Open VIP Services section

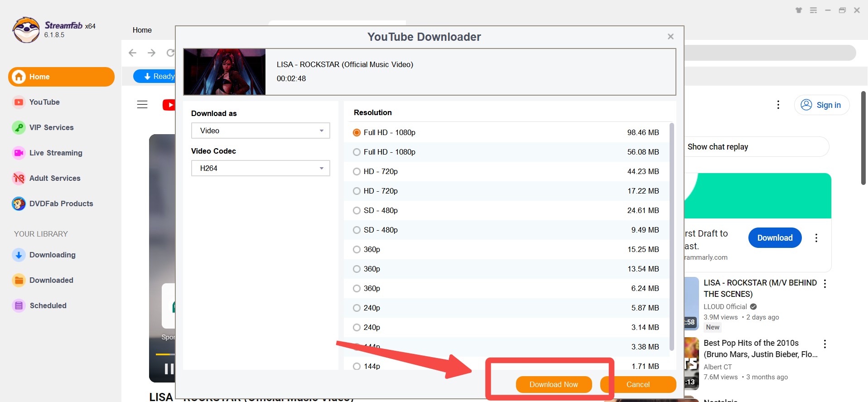coord(51,127)
